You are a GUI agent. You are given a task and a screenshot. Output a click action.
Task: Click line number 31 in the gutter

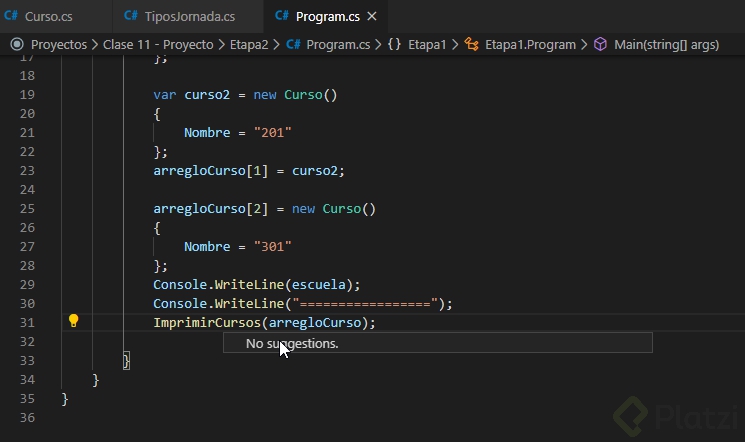pos(27,323)
